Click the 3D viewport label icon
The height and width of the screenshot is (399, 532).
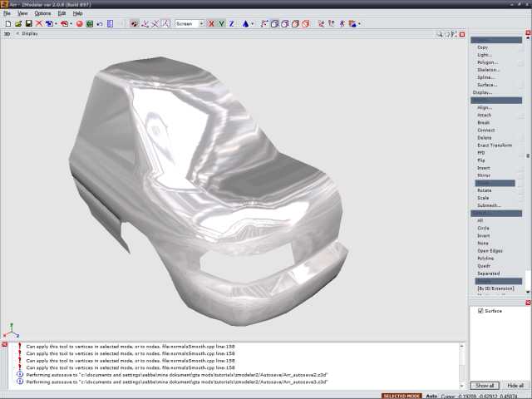[7, 34]
